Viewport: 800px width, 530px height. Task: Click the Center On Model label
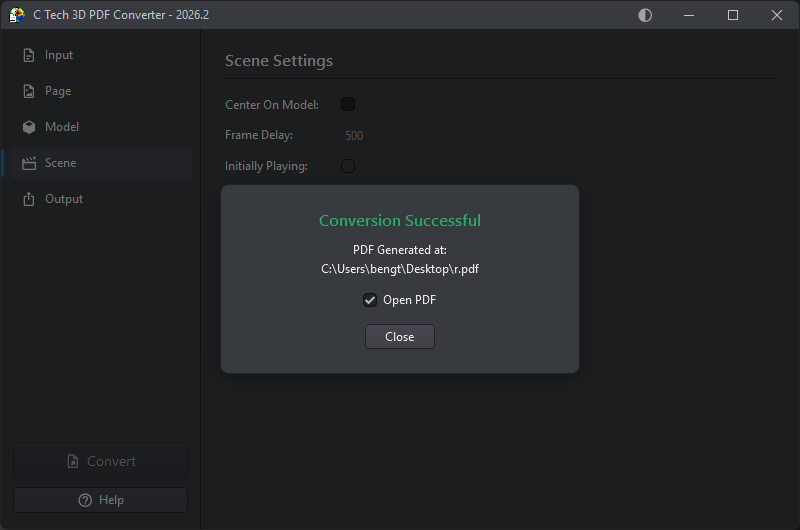272,105
